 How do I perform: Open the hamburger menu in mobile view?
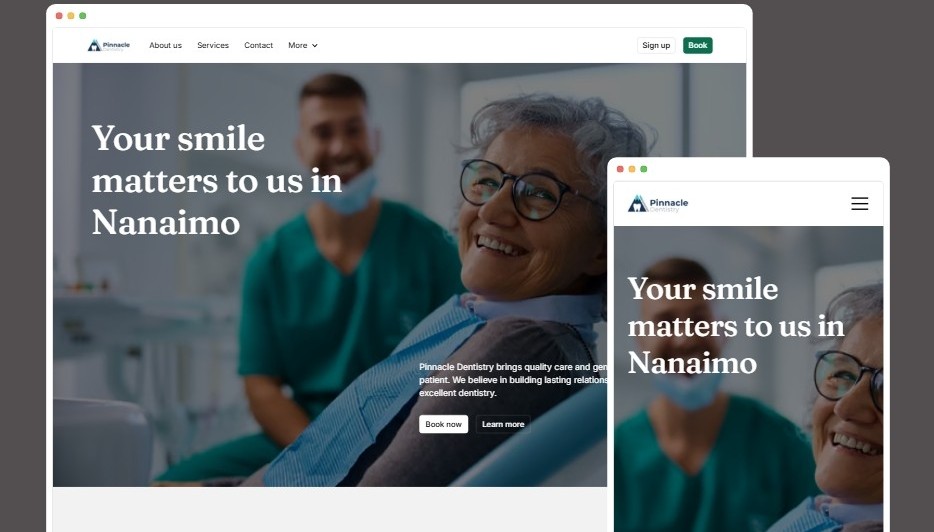[859, 204]
